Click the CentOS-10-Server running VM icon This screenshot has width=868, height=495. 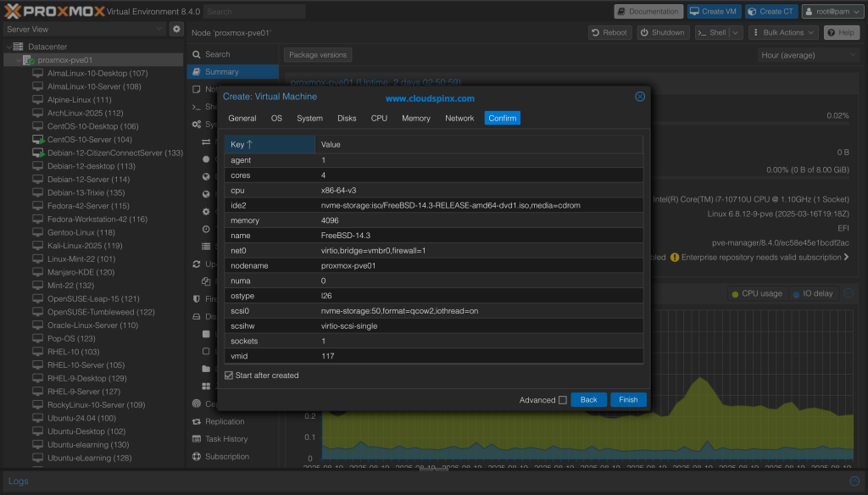pos(37,140)
